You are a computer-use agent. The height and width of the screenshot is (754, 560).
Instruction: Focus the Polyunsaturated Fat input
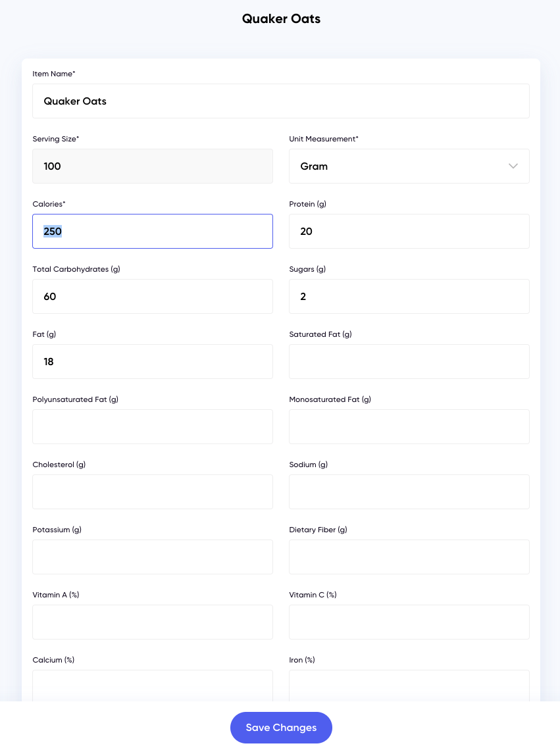click(x=153, y=426)
